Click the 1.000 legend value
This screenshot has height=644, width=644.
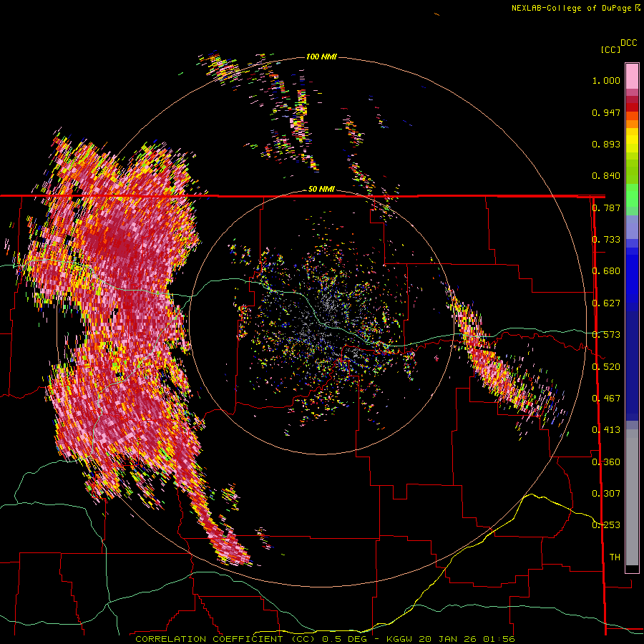(606, 80)
